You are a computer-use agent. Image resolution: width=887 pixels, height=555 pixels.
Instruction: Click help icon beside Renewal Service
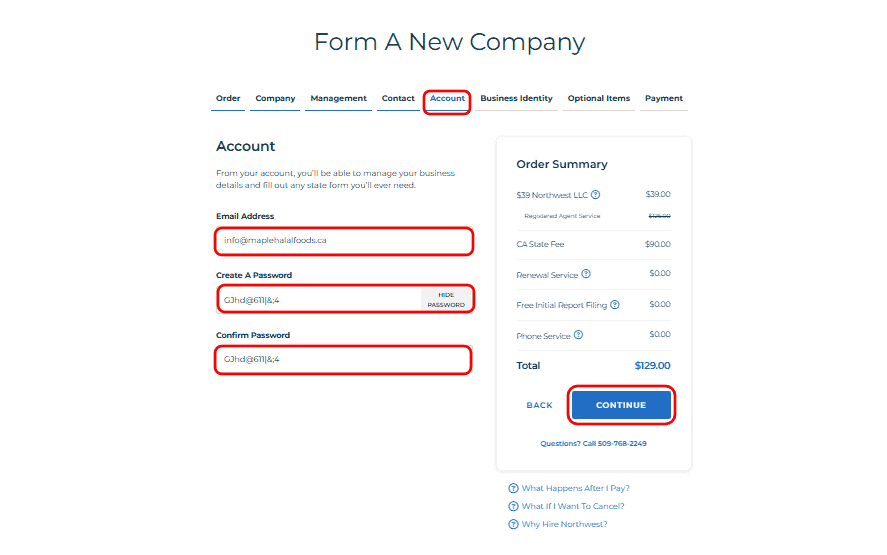coord(586,274)
